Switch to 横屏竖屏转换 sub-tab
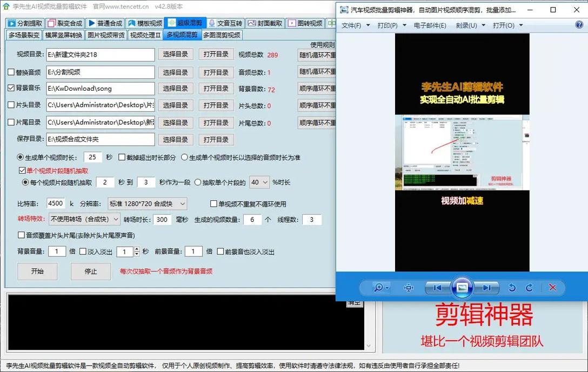Viewport: 588px width, 372px height. pyautogui.click(x=63, y=35)
